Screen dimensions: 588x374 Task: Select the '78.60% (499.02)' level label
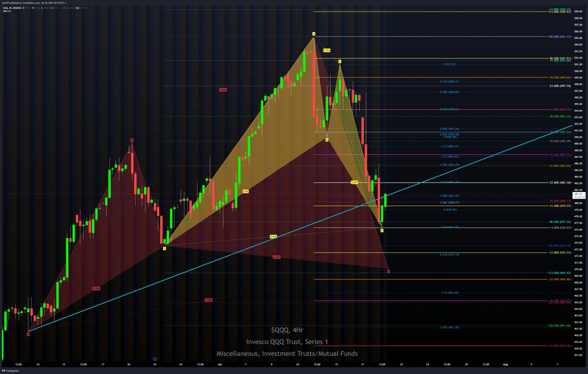[561, 77]
